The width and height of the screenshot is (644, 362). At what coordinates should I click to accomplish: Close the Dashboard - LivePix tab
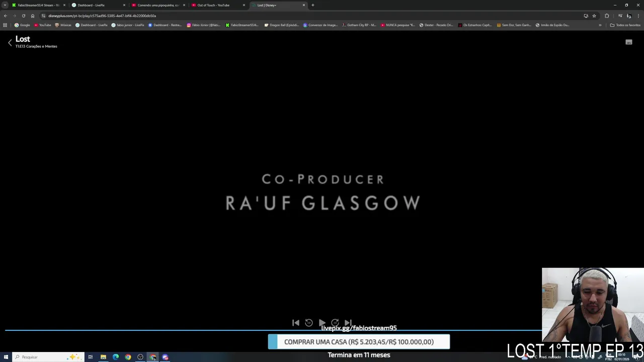coord(124,5)
